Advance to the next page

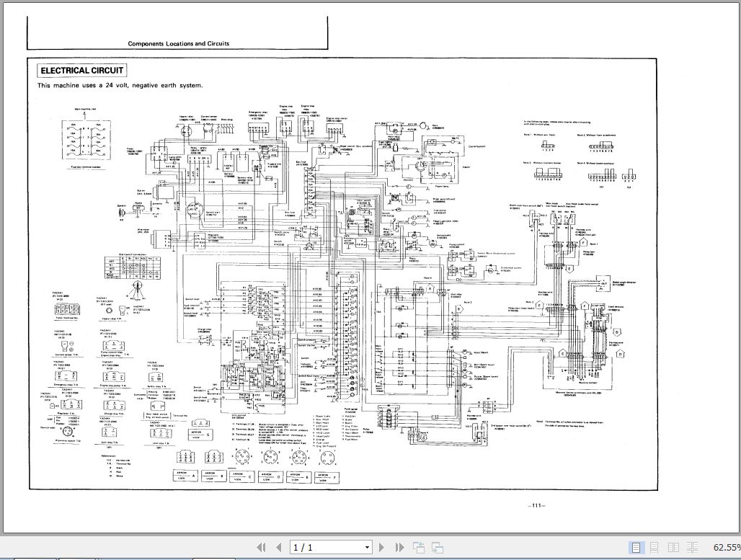(382, 548)
